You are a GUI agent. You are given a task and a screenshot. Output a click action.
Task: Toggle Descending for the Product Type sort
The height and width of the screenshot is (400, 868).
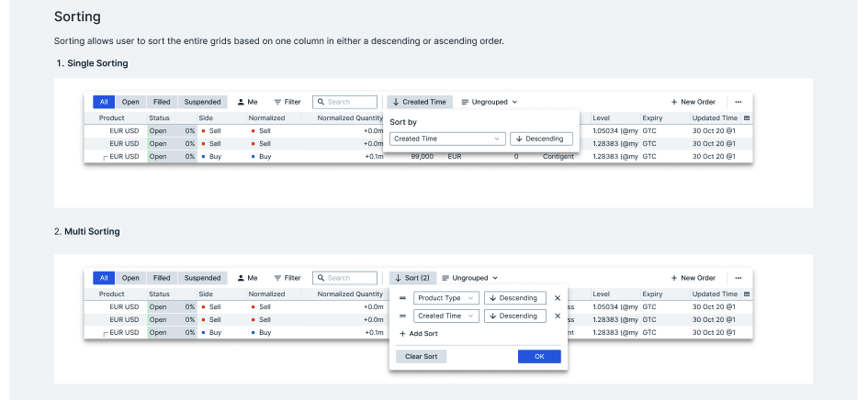pos(514,298)
